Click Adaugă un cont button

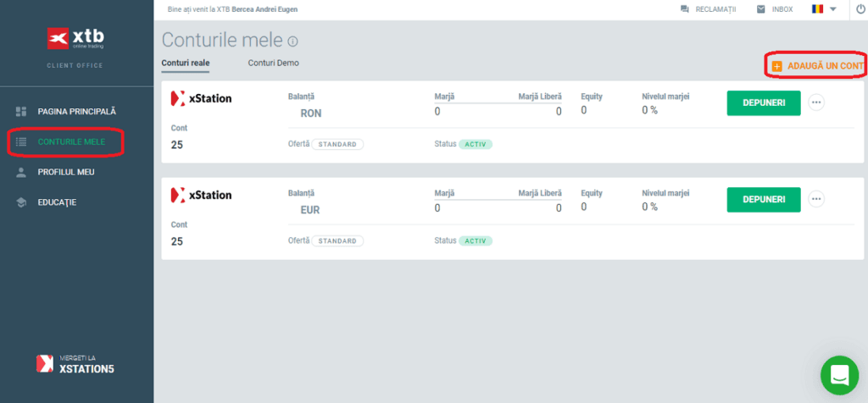point(818,65)
